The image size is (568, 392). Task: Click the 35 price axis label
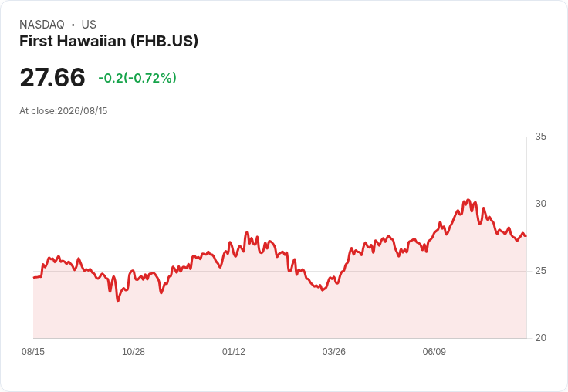(x=540, y=137)
